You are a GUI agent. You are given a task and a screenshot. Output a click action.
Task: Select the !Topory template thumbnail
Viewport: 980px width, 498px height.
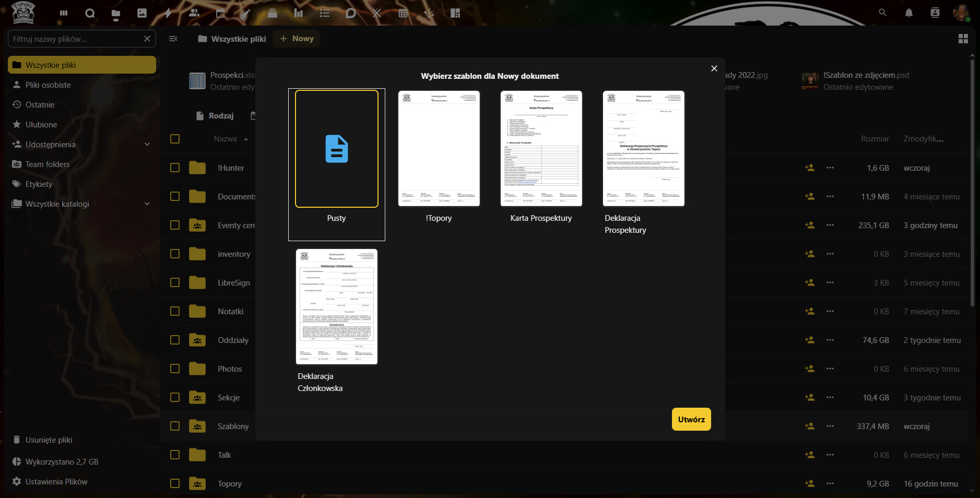pos(439,149)
